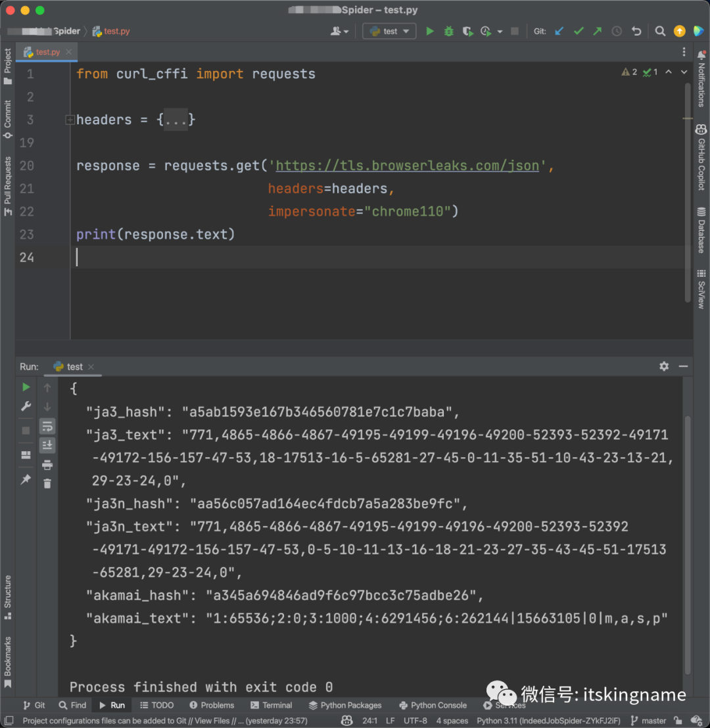The width and height of the screenshot is (710, 728).
Task: Open the master branch popup
Action: pyautogui.click(x=649, y=721)
